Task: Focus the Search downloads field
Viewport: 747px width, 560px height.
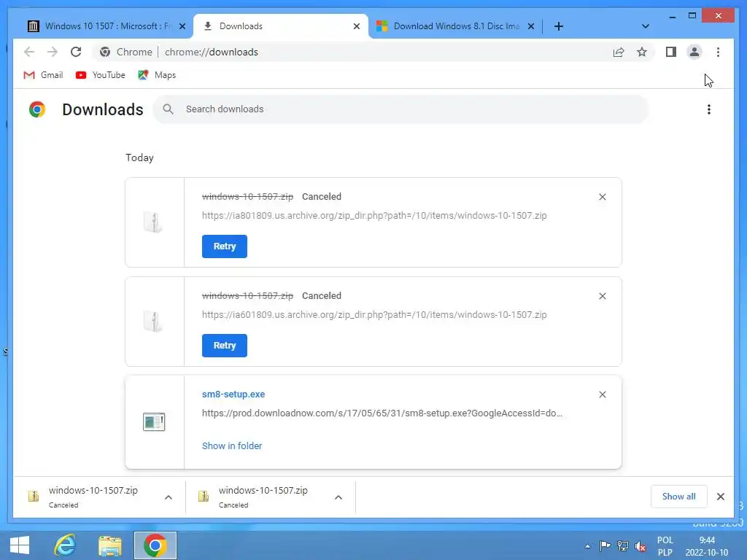Action: 400,109
